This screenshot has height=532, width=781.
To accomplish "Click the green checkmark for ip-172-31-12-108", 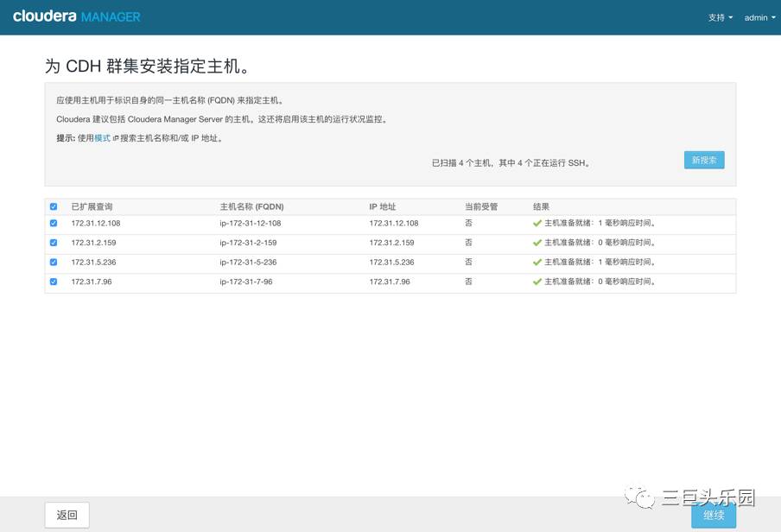I will coord(537,223).
